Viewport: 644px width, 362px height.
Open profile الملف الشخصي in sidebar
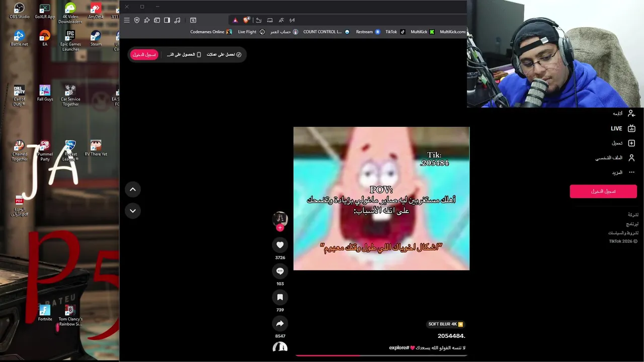point(615,158)
